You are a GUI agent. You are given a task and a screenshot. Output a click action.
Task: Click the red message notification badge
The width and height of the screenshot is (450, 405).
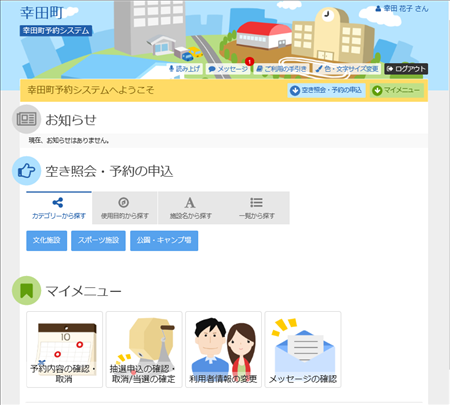point(249,62)
